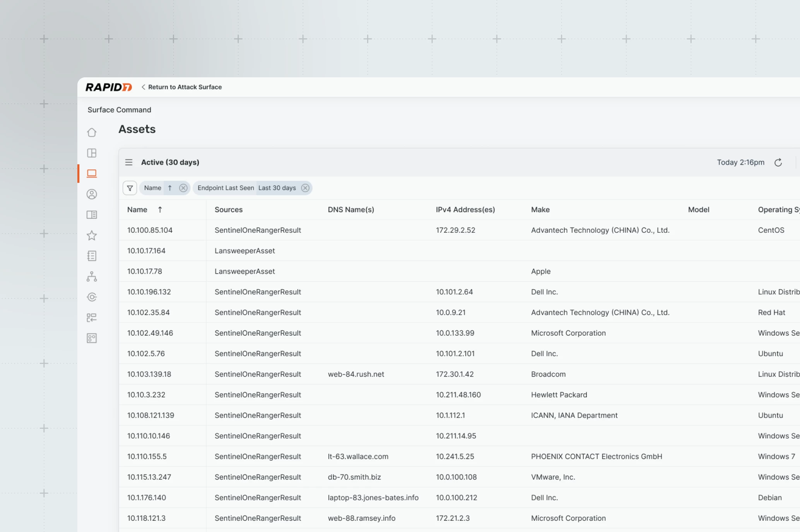The image size is (800, 532).
Task: Click DNS name db-70.smith.biz
Action: pyautogui.click(x=354, y=477)
